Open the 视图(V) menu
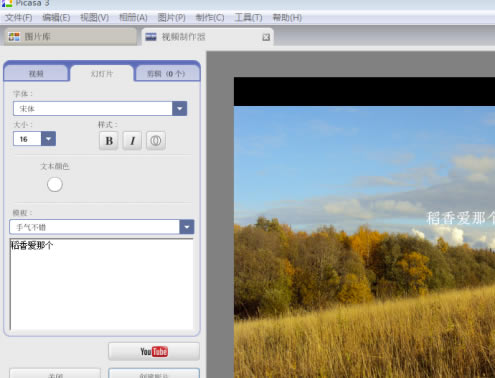The height and width of the screenshot is (378, 495). 95,17
